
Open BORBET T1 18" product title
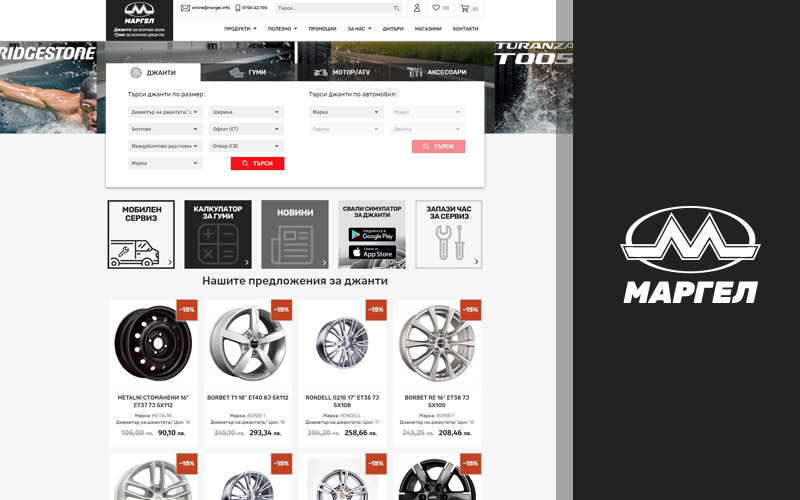click(x=248, y=397)
